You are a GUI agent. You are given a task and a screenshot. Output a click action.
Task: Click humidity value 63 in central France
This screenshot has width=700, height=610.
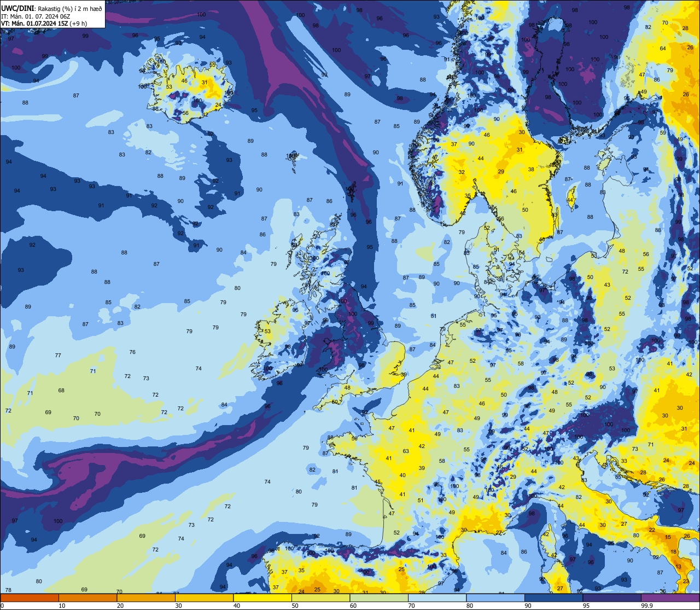(x=406, y=451)
